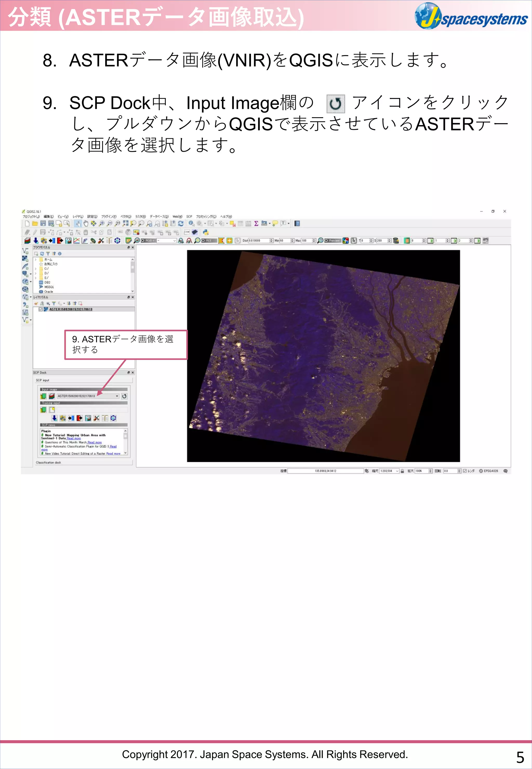Expand the C:/ drive in browser panel
The width and height of the screenshot is (532, 769).
pyautogui.click(x=36, y=268)
